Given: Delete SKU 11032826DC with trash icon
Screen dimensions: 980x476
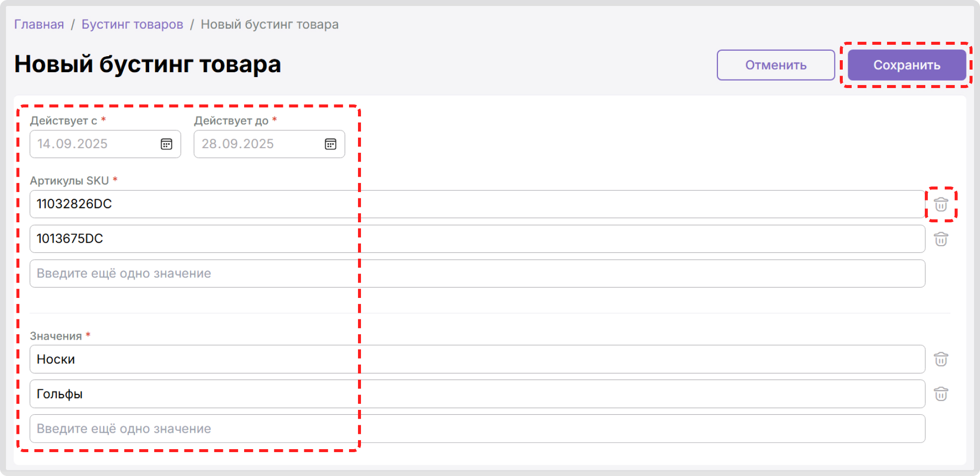Looking at the screenshot, I should [941, 204].
